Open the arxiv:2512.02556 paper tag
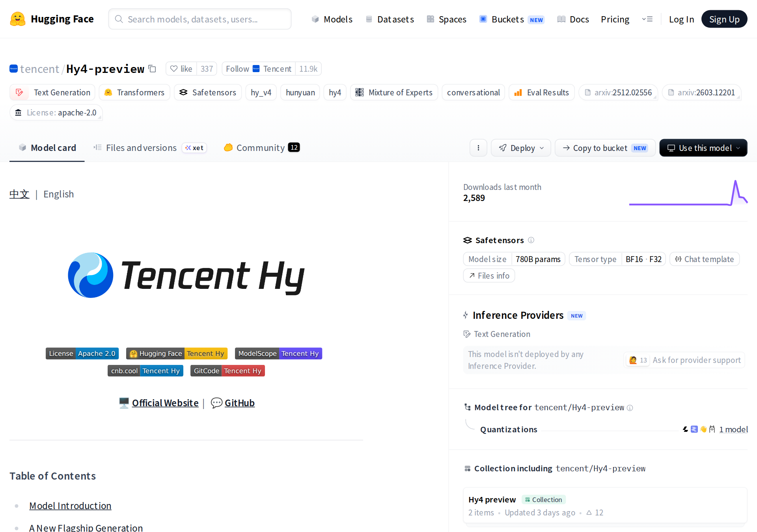The image size is (757, 532). click(x=618, y=93)
